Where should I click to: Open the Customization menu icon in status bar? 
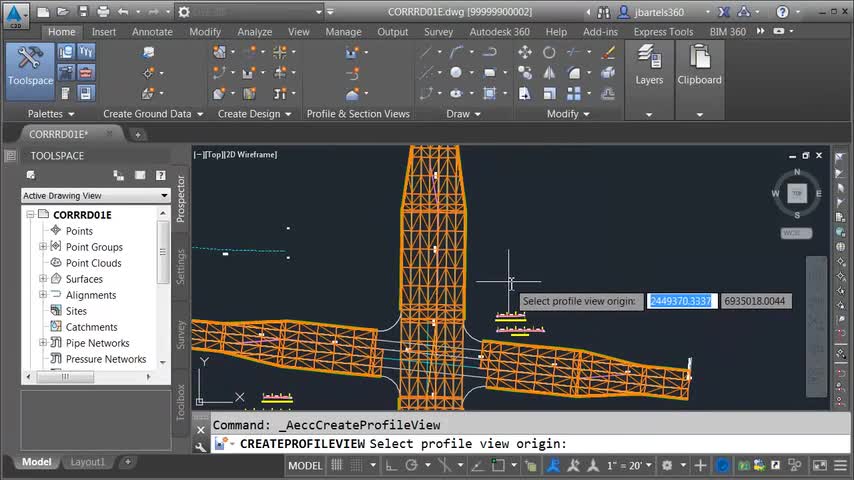pyautogui.click(x=842, y=465)
